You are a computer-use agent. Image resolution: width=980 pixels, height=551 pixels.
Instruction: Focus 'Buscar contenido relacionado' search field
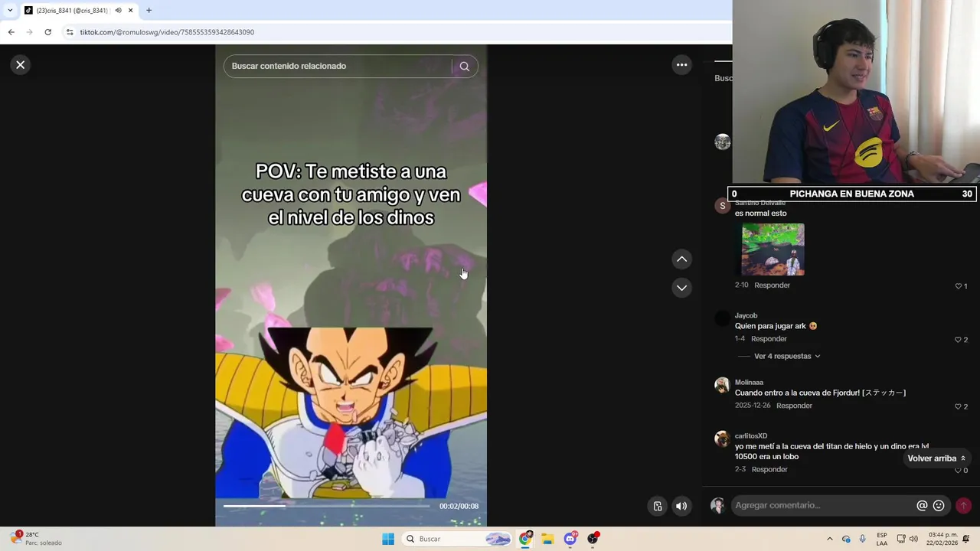340,66
